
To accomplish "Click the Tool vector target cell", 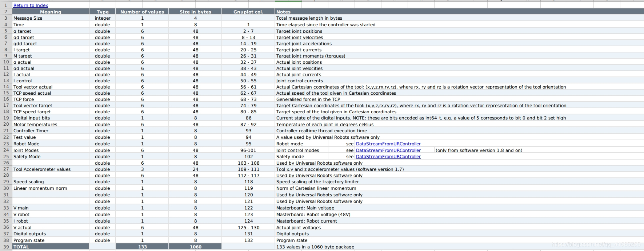I will click(51, 106).
